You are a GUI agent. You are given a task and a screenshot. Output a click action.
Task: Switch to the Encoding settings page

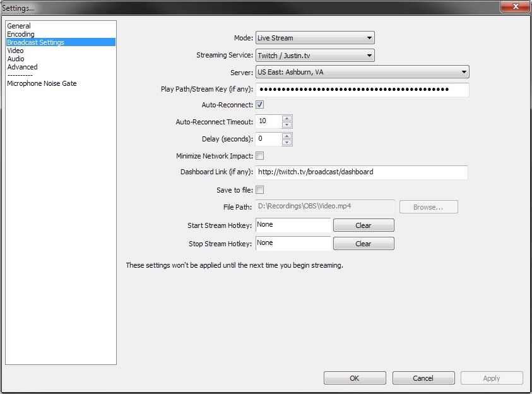coord(22,33)
